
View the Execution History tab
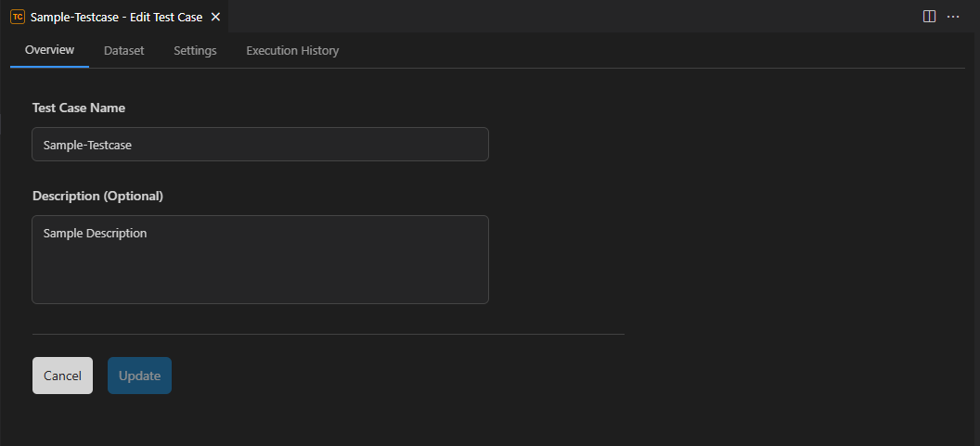pyautogui.click(x=292, y=50)
